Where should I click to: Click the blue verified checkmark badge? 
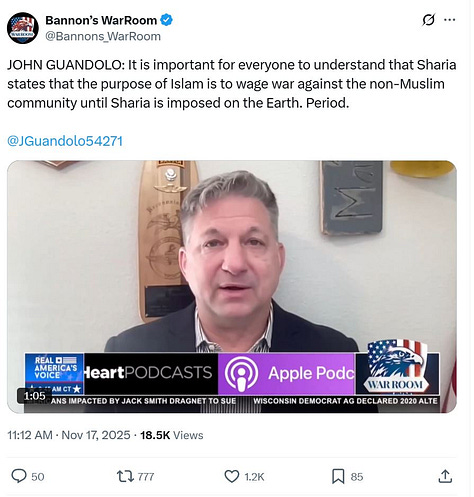167,20
